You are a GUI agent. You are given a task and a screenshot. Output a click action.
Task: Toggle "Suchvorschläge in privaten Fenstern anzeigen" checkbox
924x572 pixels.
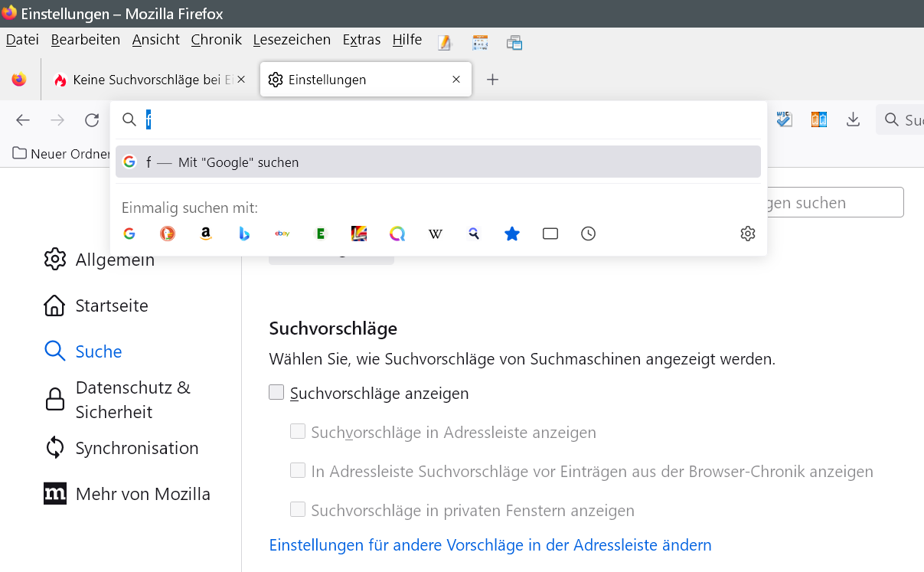pos(298,510)
